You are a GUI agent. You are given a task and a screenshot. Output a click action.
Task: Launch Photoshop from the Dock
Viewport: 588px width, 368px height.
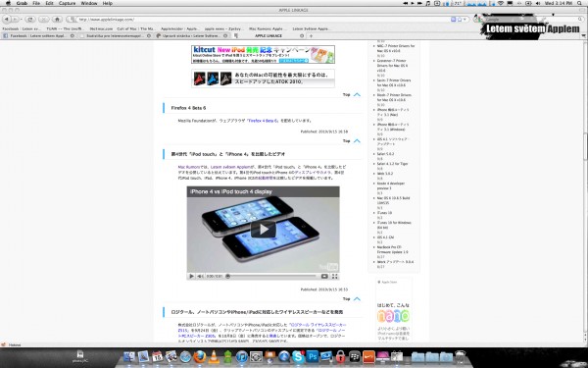click(x=313, y=356)
